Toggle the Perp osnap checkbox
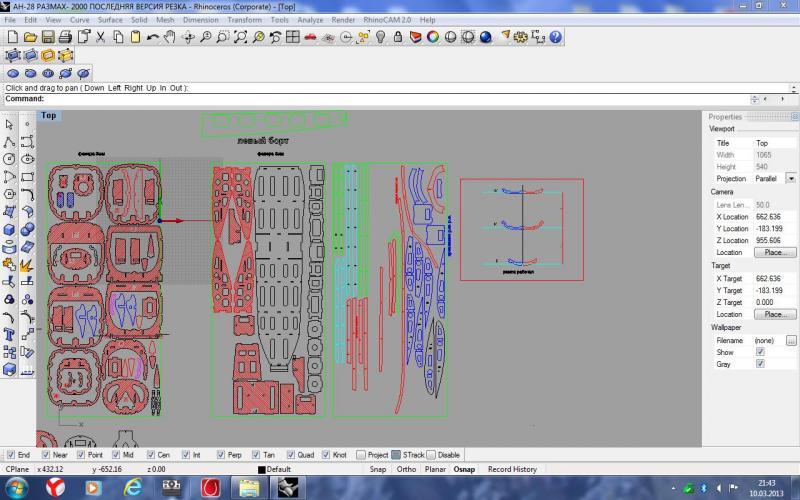Viewport: 800px width, 500px height. pos(221,455)
